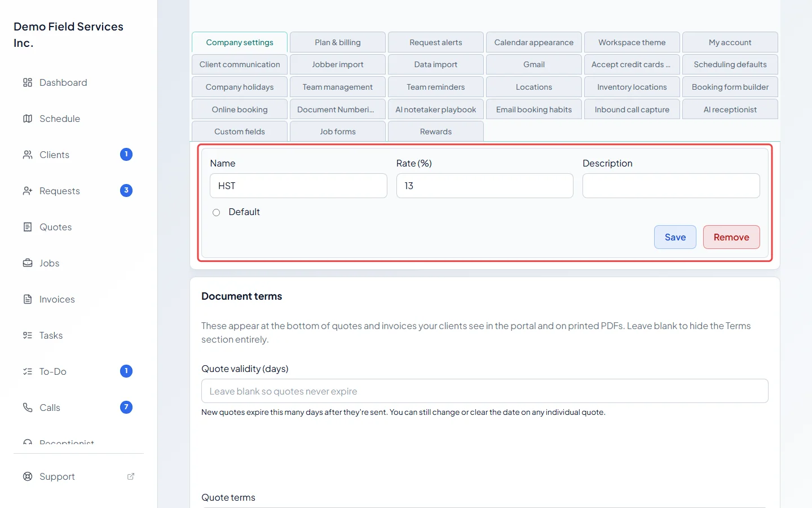The height and width of the screenshot is (508, 812).
Task: Click the To-Do checklist icon
Action: [27, 371]
